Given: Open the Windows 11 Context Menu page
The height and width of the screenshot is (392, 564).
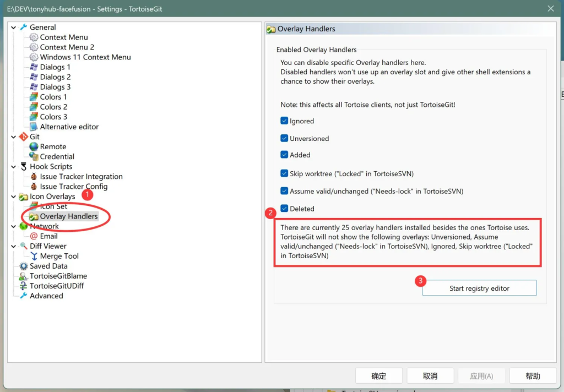Looking at the screenshot, I should [85, 57].
